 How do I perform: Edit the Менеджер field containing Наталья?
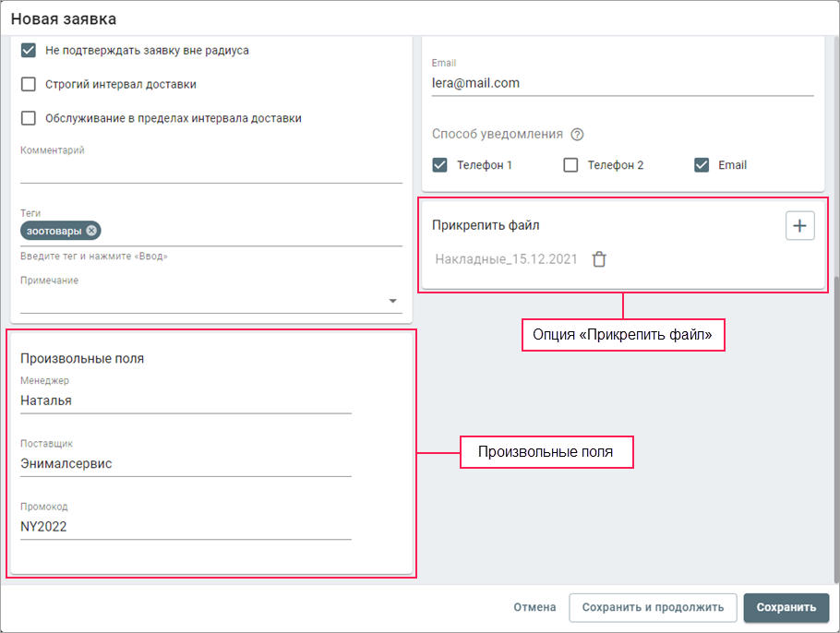tap(186, 401)
